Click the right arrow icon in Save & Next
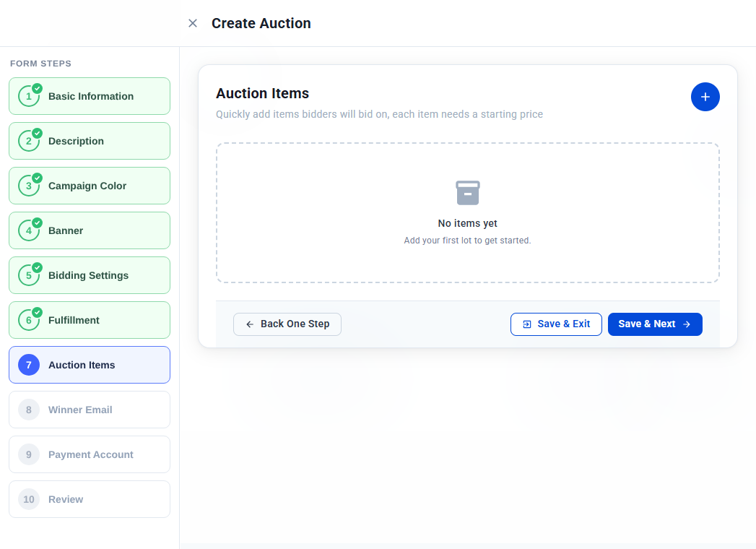This screenshot has width=756, height=549. click(x=687, y=324)
